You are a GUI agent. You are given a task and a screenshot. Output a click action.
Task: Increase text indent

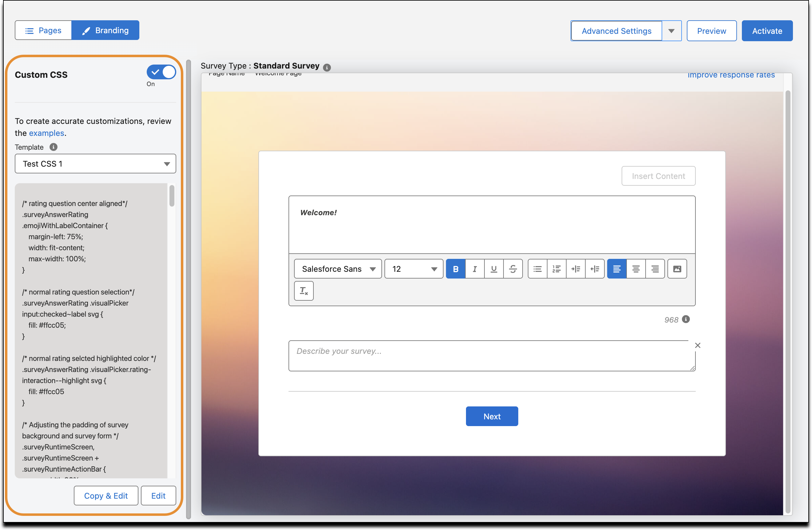[575, 269]
